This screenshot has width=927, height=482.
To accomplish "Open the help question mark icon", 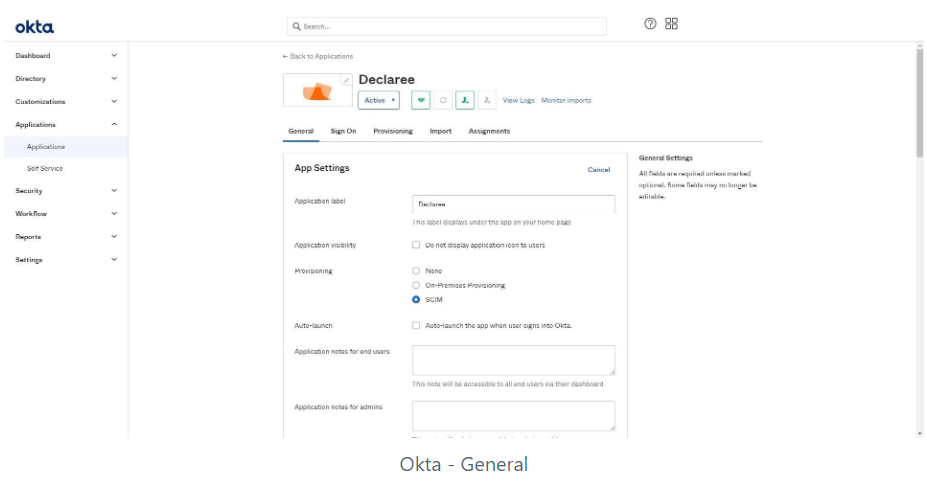I will pos(650,24).
